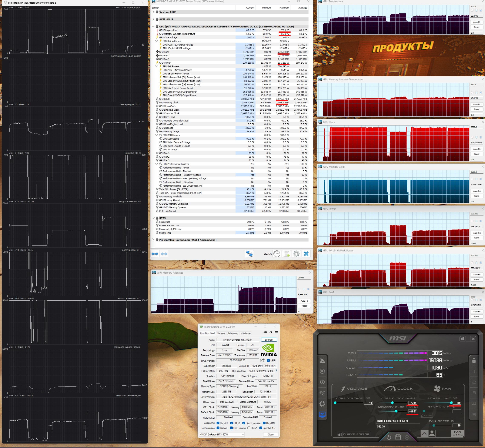
Task: Uncheck the Ray Tracing checkbox
Action: pyautogui.click(x=231, y=428)
